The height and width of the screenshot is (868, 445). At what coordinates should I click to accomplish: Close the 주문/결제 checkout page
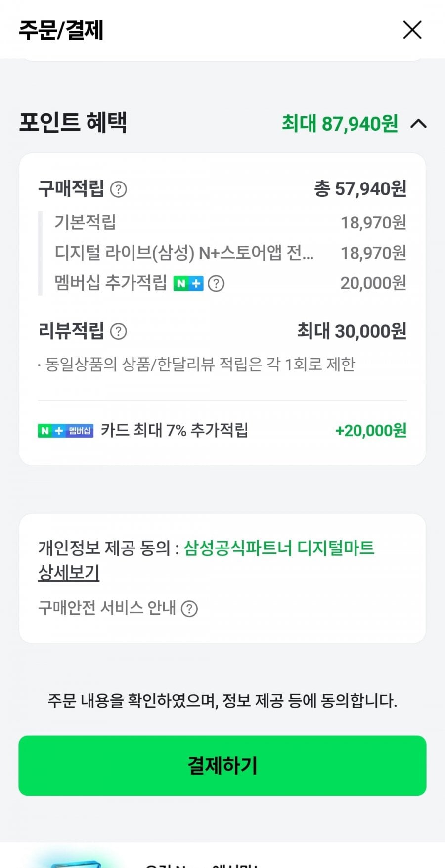[412, 30]
